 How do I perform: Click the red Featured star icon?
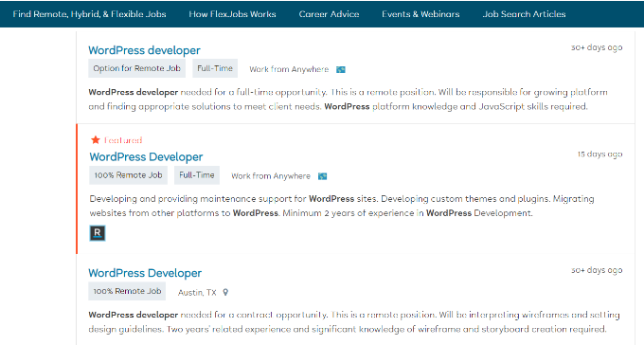(x=96, y=140)
